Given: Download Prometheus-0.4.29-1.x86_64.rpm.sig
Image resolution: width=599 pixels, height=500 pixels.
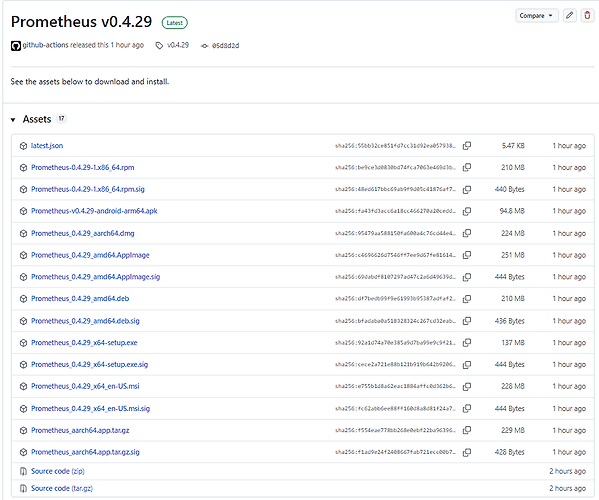Looking at the screenshot, I should point(88,189).
